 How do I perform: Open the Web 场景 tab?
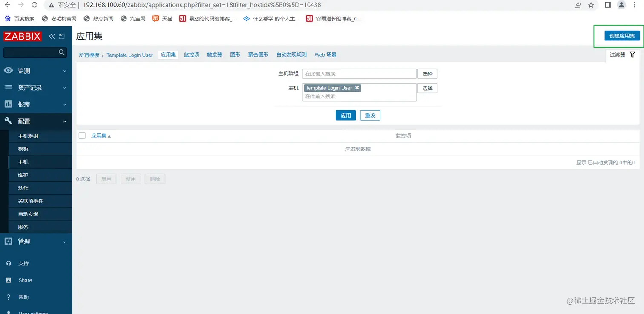325,55
